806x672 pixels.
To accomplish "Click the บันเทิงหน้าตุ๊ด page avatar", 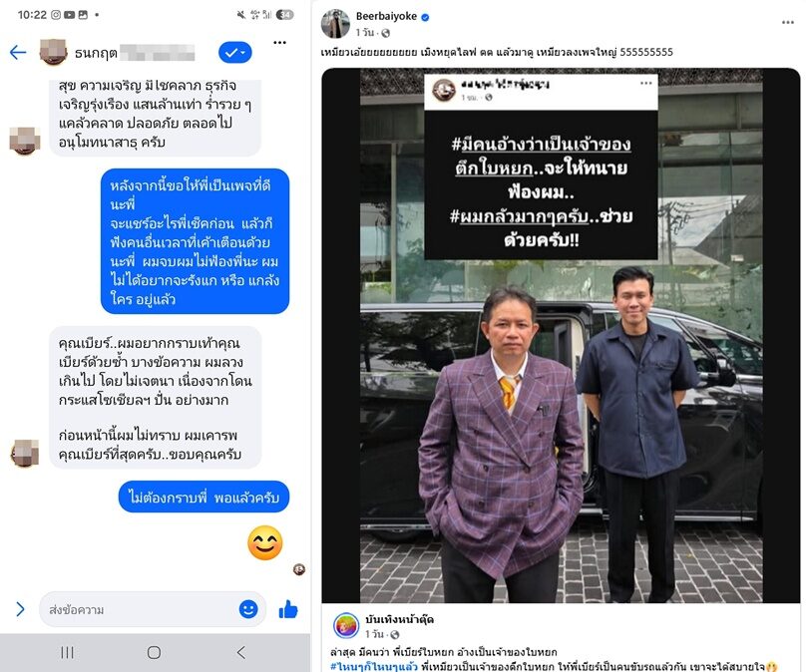I will [346, 626].
